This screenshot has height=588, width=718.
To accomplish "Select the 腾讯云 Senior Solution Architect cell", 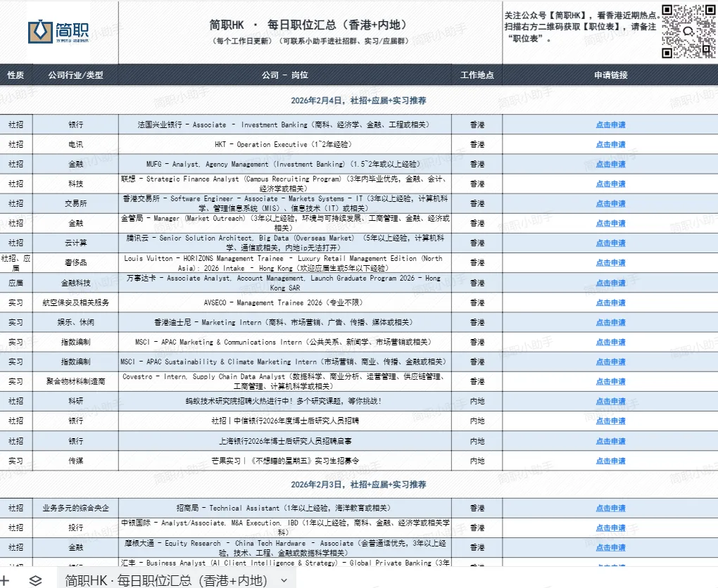I will click(x=285, y=243).
